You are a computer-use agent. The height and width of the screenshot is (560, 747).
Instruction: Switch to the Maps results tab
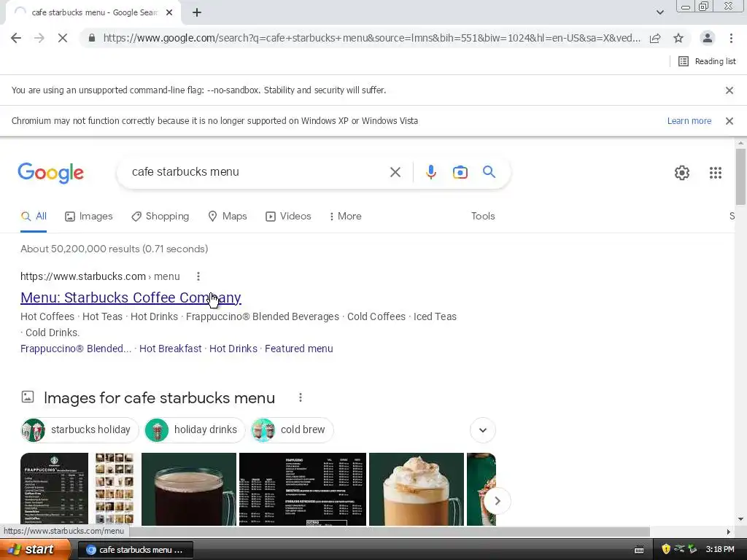pos(228,216)
